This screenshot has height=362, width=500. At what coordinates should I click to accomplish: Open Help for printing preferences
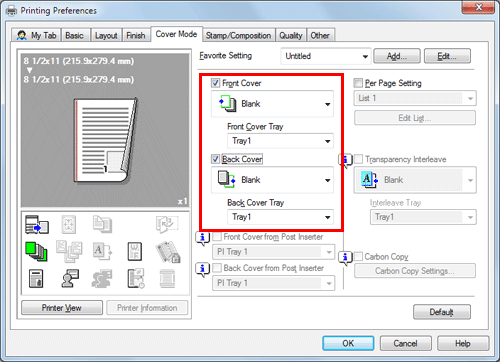[x=463, y=343]
